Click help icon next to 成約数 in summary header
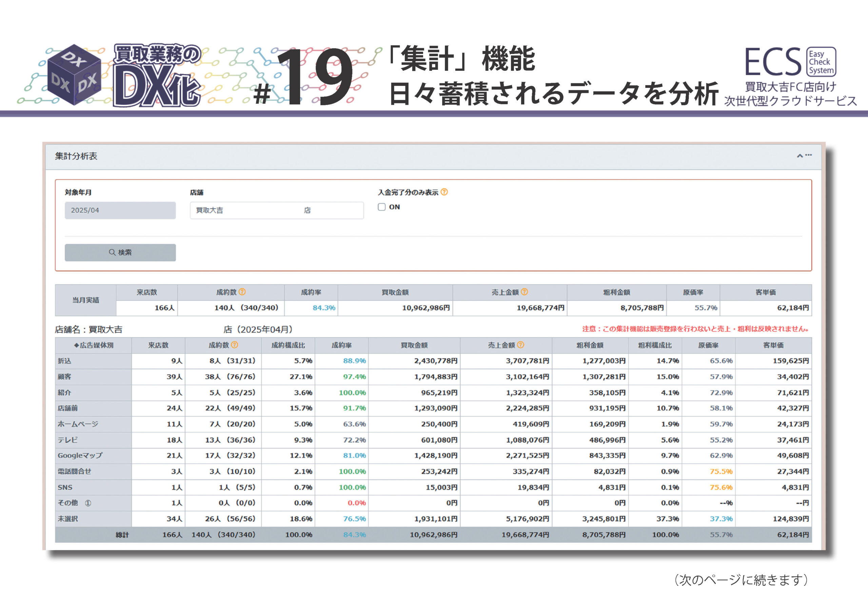The image size is (868, 614). pyautogui.click(x=242, y=292)
